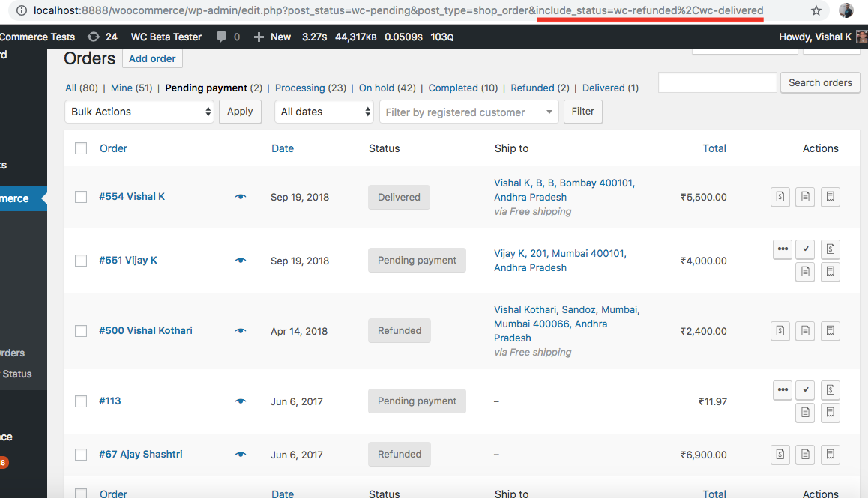868x498 pixels.
Task: Tick the select-all checkbox in table header
Action: click(81, 148)
